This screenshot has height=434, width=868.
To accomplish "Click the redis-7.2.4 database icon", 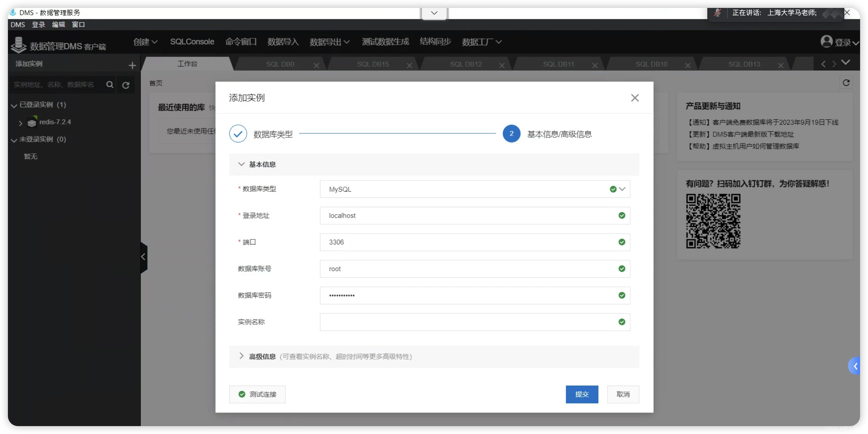I will click(32, 122).
